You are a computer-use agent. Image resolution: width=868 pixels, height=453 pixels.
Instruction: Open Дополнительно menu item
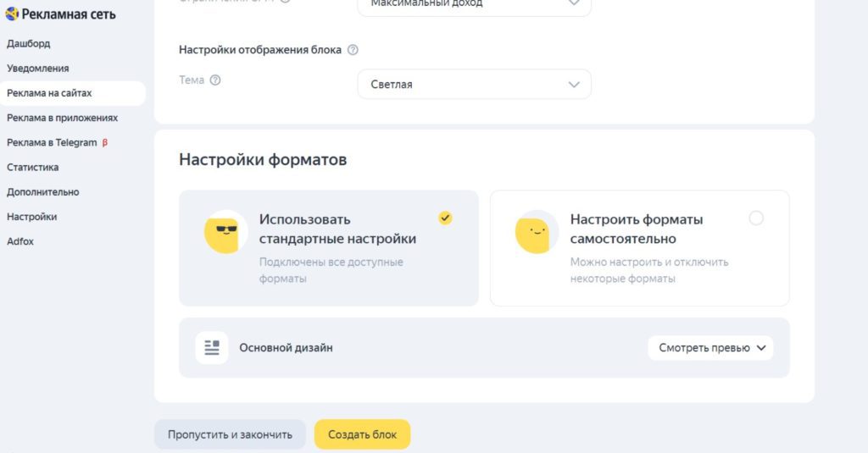[42, 192]
